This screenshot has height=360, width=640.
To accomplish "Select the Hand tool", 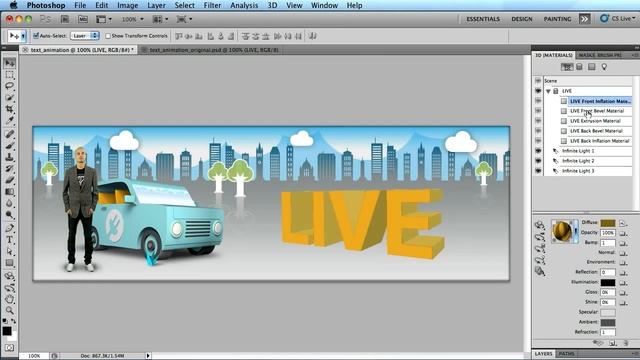I will [9, 299].
